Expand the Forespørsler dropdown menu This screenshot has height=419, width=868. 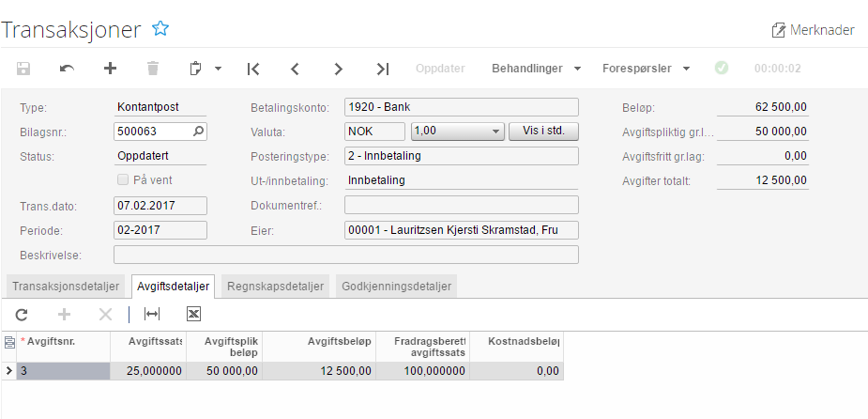(647, 69)
